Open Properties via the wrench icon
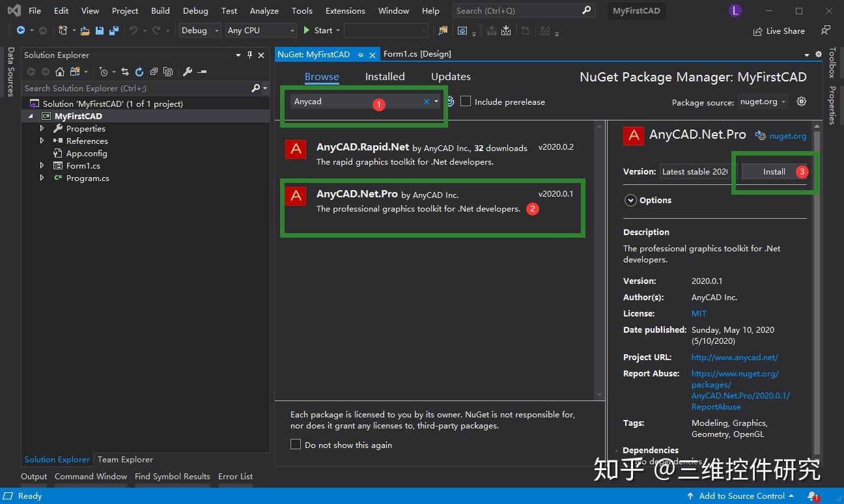This screenshot has width=844, height=504. [x=187, y=72]
